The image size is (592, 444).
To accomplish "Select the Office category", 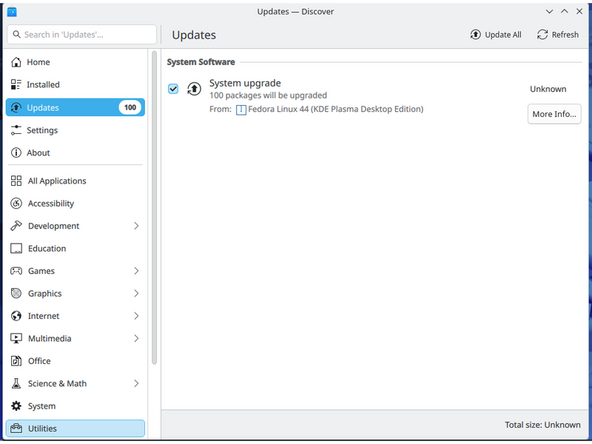I will tap(75, 361).
